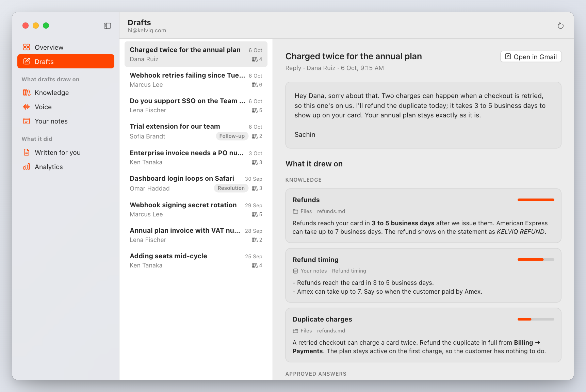Open the Voice section

coord(66,107)
